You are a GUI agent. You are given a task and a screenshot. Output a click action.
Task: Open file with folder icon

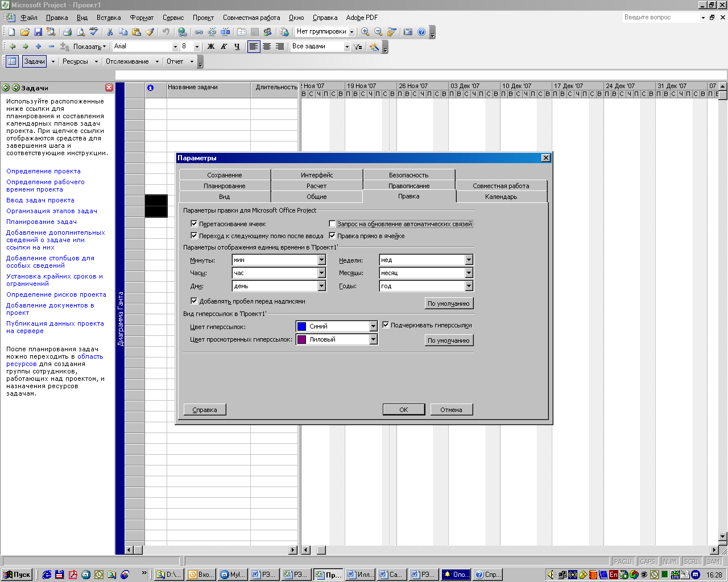tap(25, 32)
